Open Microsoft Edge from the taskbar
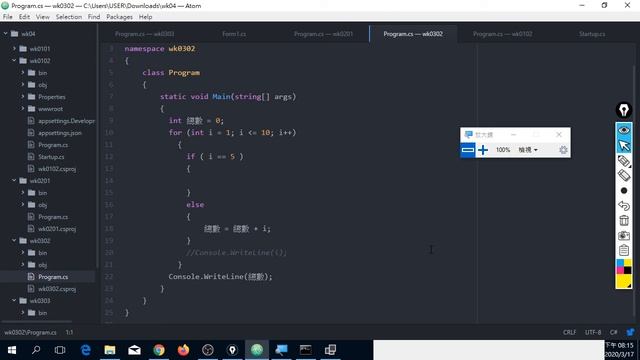 [86, 350]
